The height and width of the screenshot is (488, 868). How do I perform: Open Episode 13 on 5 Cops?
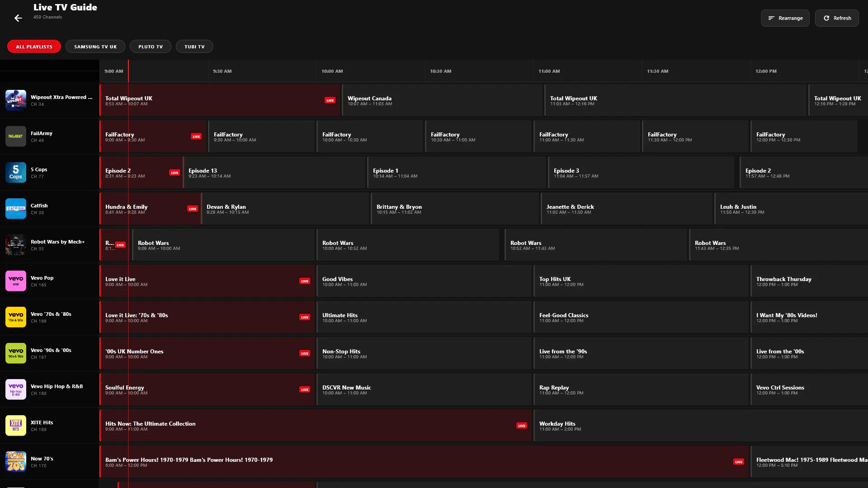[x=274, y=173]
